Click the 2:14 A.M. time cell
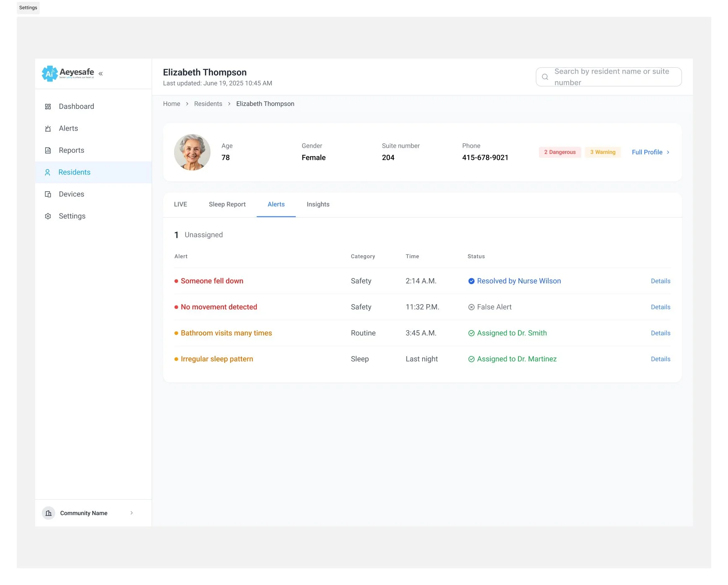The image size is (728, 585). (421, 281)
